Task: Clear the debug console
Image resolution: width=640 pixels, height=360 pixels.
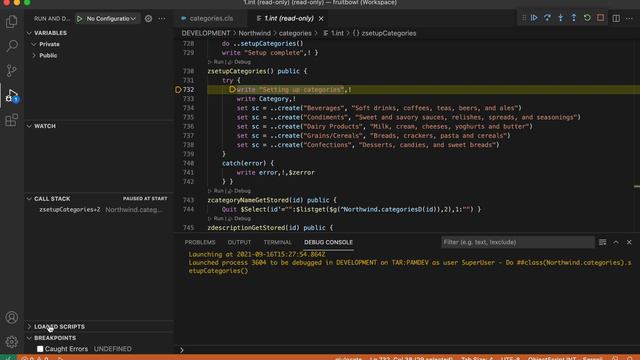Action: 602,242
